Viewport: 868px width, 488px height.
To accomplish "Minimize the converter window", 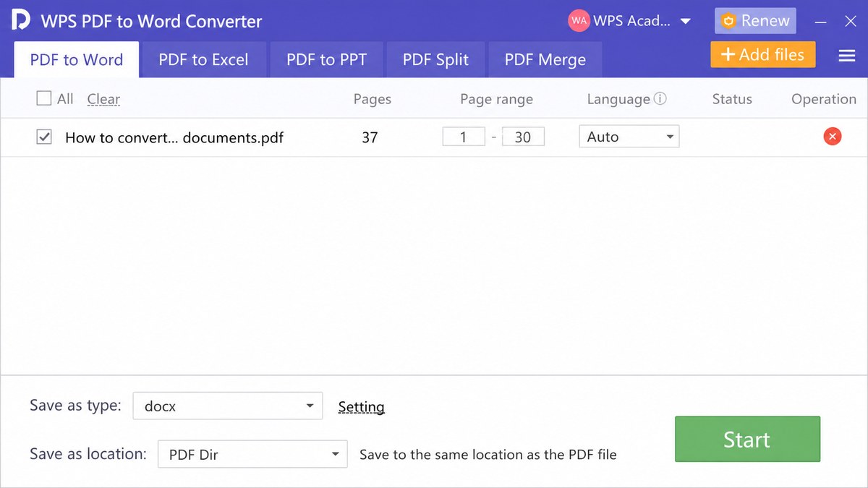I will [x=820, y=22].
